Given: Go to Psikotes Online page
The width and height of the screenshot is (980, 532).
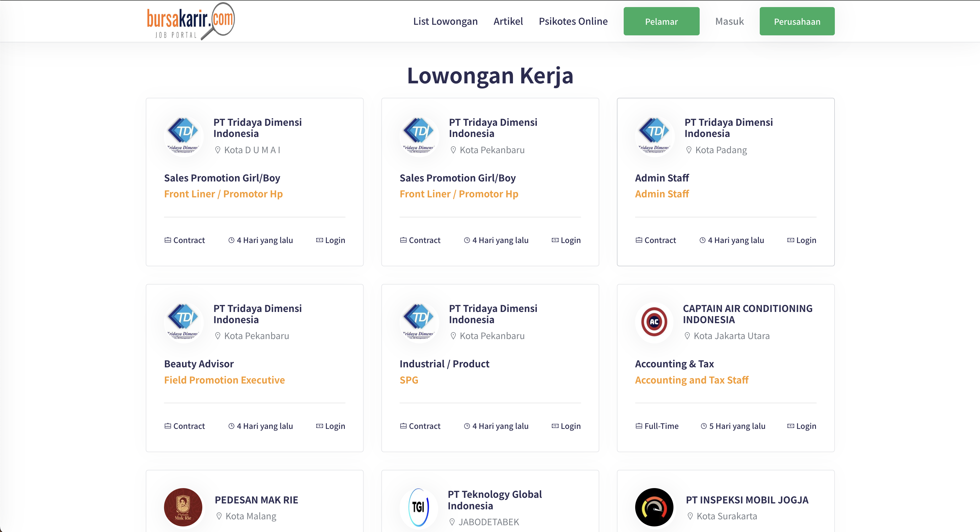Looking at the screenshot, I should click(573, 21).
